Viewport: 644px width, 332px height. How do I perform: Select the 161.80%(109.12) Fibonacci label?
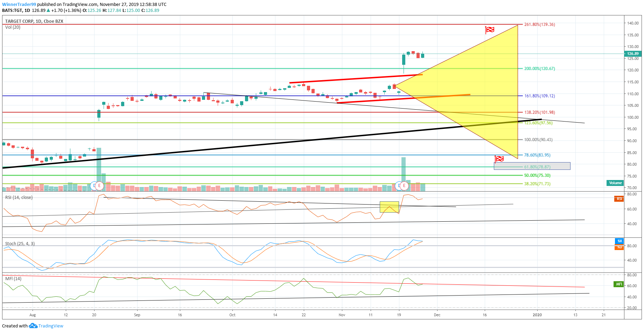pos(539,96)
